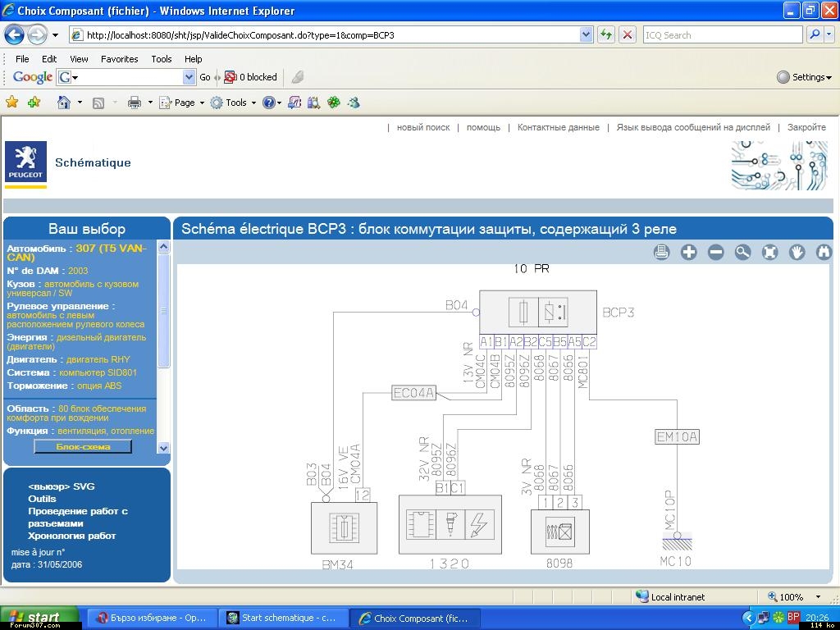Click the Messenger people icon
The height and width of the screenshot is (630, 840).
tap(354, 102)
